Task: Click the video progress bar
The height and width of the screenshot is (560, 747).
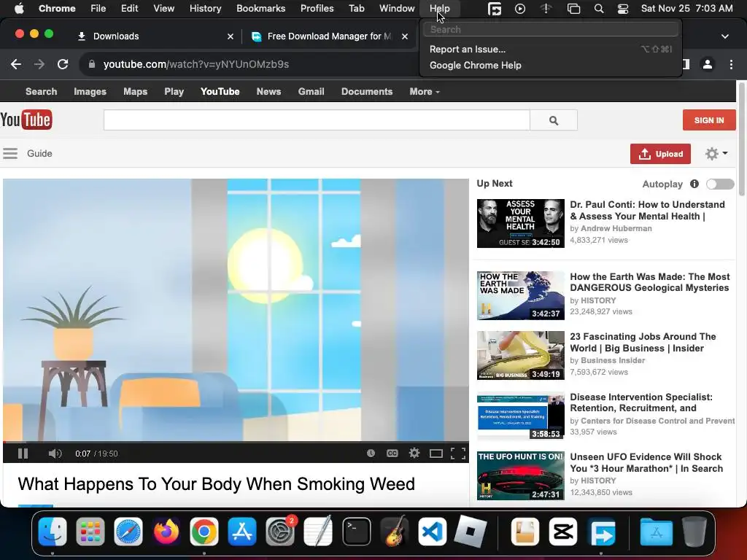Action: coord(236,443)
